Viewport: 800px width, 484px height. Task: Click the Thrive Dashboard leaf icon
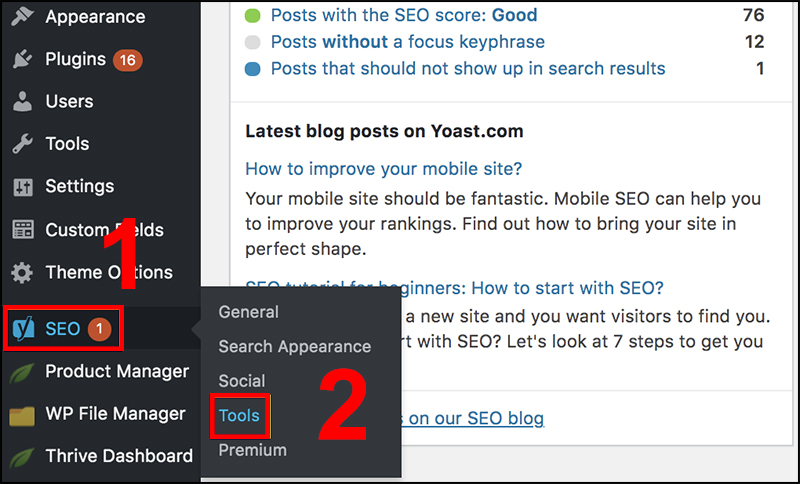pos(22,456)
